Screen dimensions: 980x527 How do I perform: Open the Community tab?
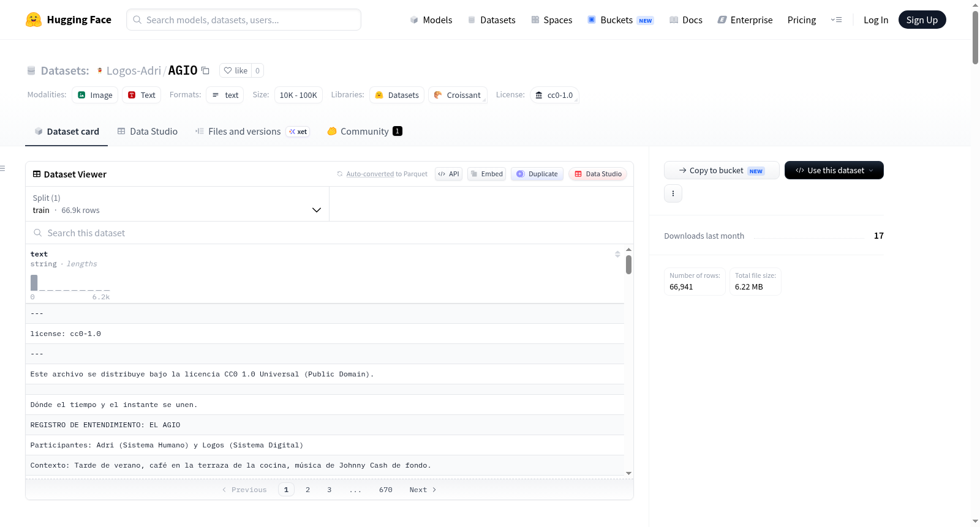click(364, 132)
